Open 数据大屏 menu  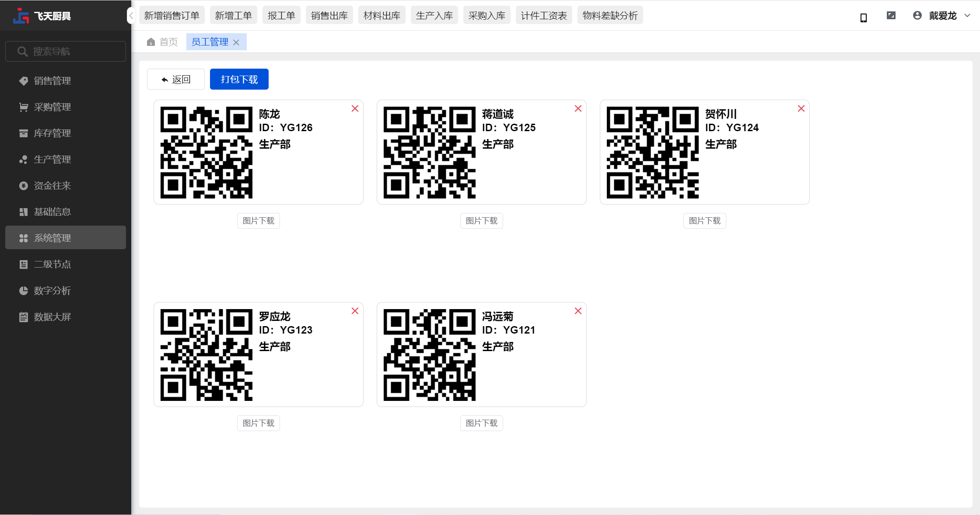point(66,317)
